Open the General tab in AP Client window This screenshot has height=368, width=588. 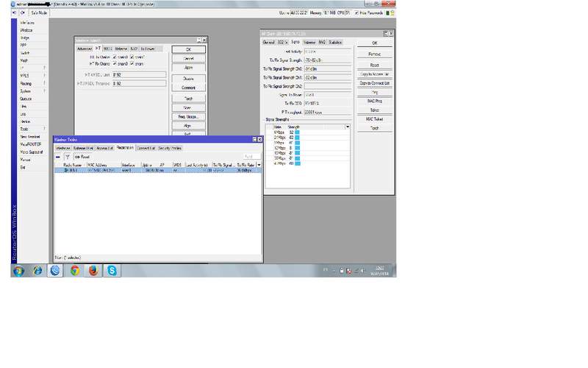tap(268, 43)
